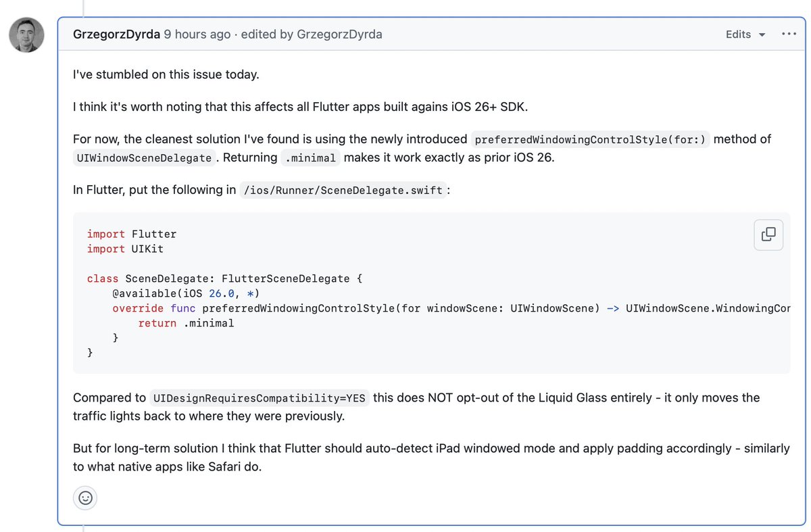
Task: Click the 'import UIKit' code line
Action: click(x=125, y=249)
